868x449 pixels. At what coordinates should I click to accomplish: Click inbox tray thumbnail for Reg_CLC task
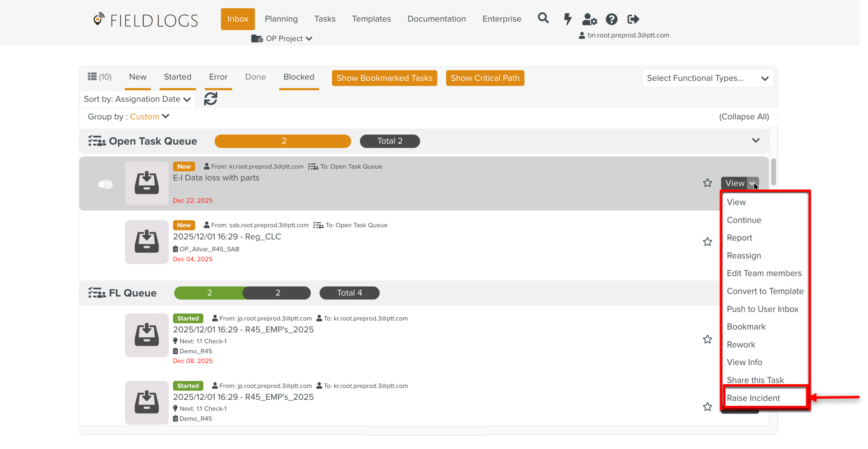point(147,242)
